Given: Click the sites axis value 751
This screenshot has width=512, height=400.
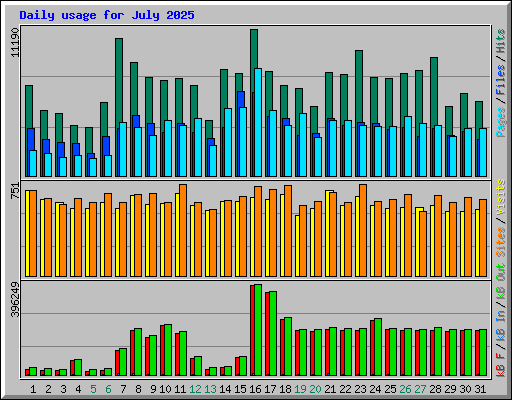Looking at the screenshot, I should [15, 191].
